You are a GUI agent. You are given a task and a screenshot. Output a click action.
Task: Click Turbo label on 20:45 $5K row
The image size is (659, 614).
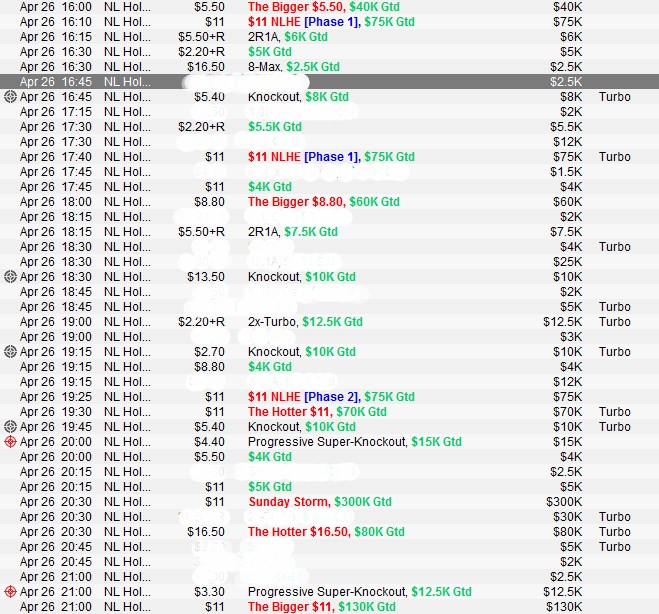click(x=615, y=547)
